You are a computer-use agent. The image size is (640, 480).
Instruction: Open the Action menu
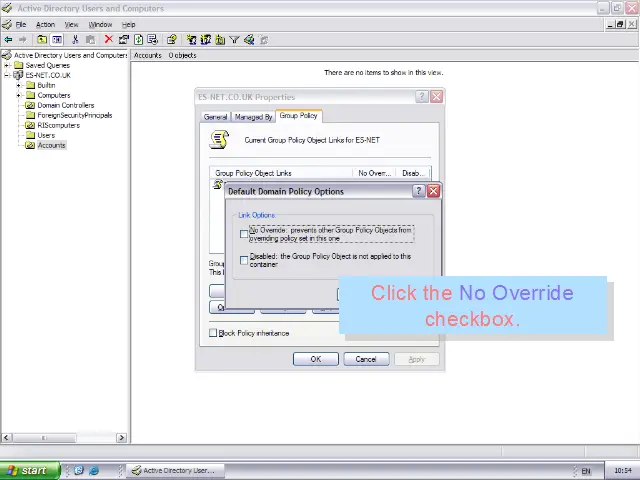coord(45,24)
